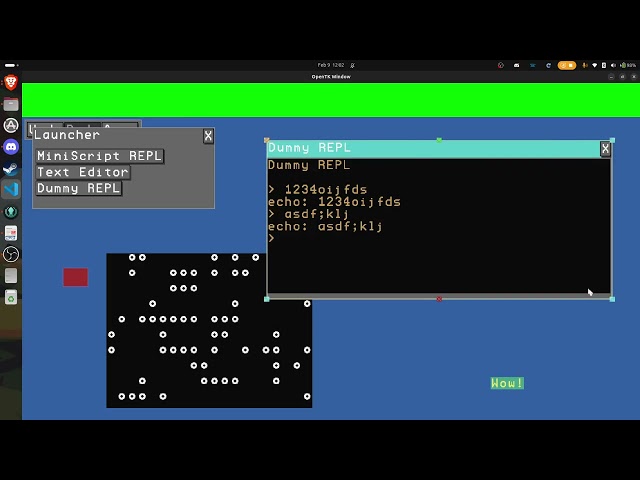
Task: Click the 'echo: 1234oijfds' output line
Action: [334, 202]
